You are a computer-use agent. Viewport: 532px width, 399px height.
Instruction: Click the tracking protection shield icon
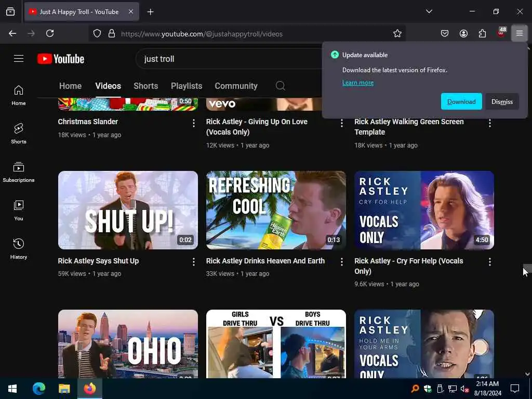[x=97, y=34]
